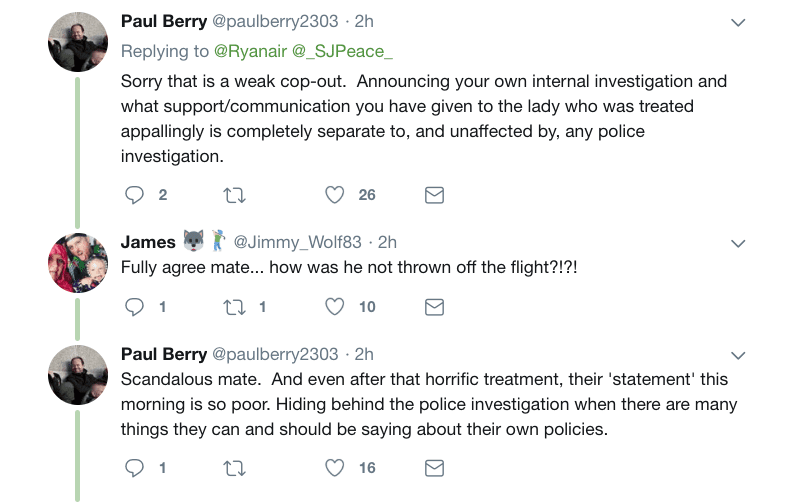Open Paul Berry's avatar on first tweet
This screenshot has height=502, width=798.
coord(78,42)
